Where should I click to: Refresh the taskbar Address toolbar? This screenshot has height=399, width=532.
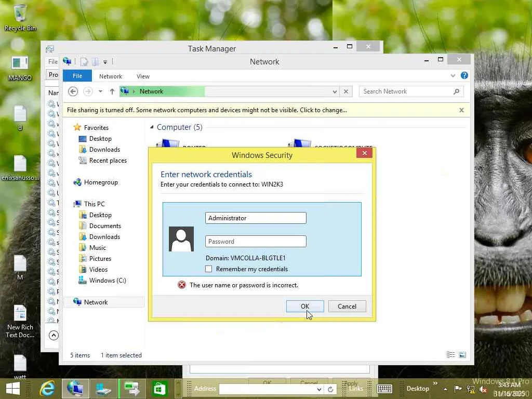[330, 389]
